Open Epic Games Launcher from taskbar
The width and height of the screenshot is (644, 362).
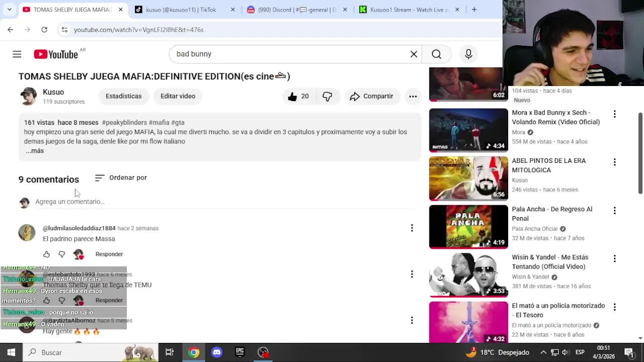tap(240, 352)
